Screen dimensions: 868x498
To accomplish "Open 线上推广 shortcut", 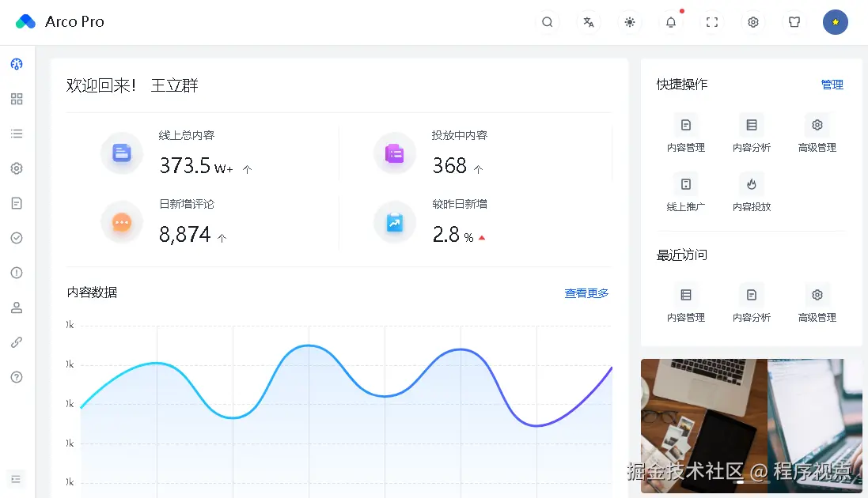I will [686, 194].
